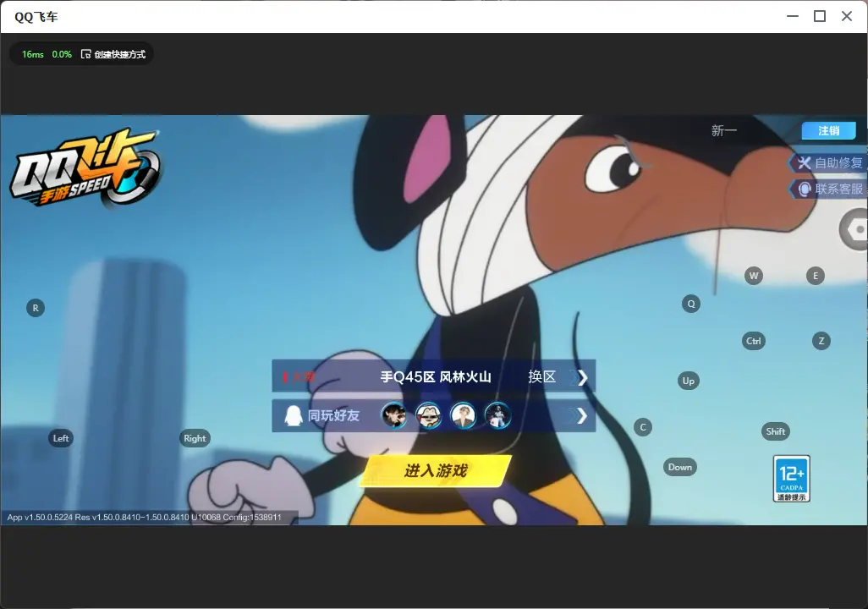The width and height of the screenshot is (868, 609).
Task: Click the 进入游戏 button to start
Action: [x=436, y=470]
